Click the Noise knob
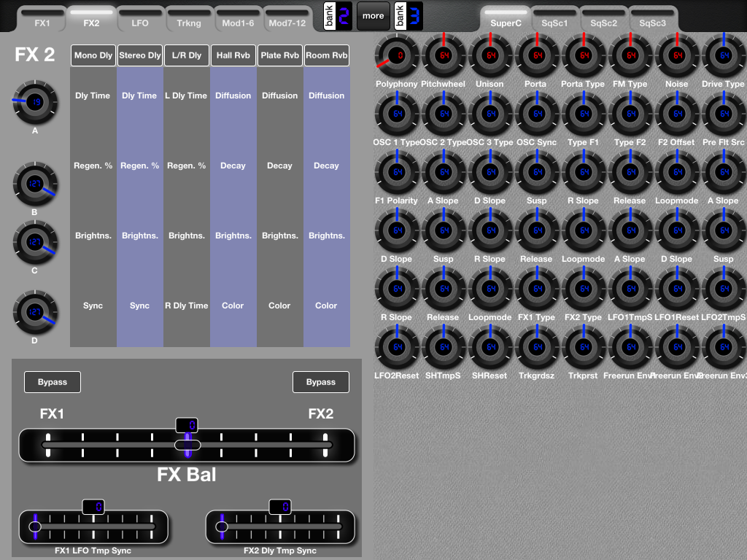747x560 pixels. pos(677,55)
